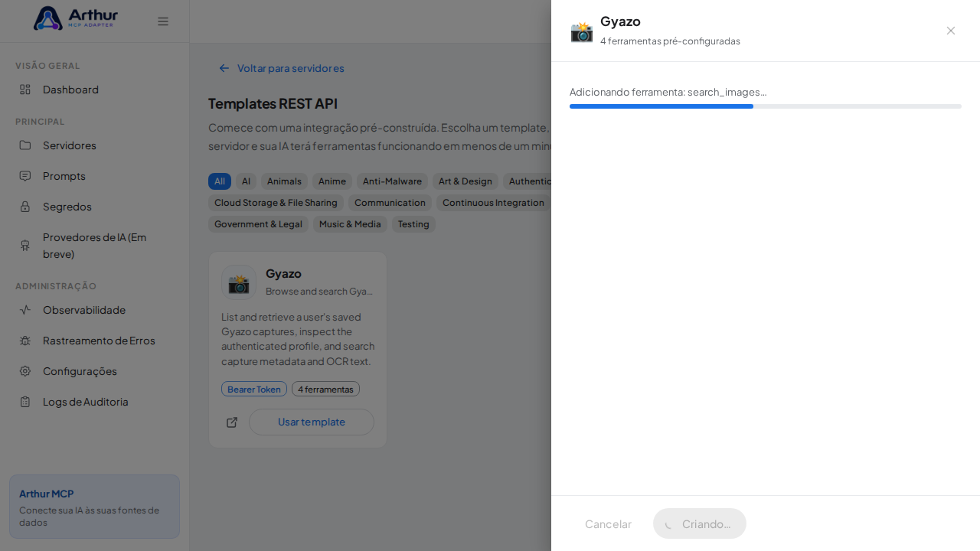This screenshot has width=980, height=551.
Task: Collapse sidebar with hamburger menu icon
Action: (x=163, y=21)
